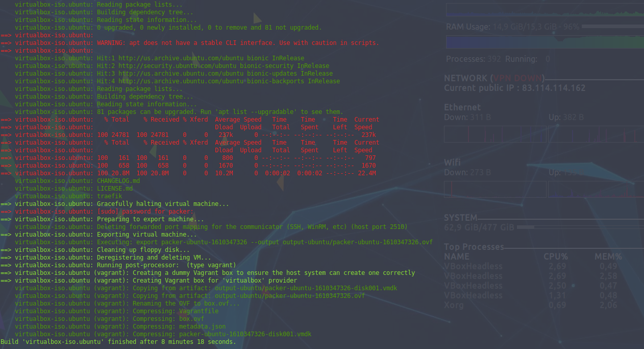Click the bionic-updates InRelease URL

tap(226, 74)
